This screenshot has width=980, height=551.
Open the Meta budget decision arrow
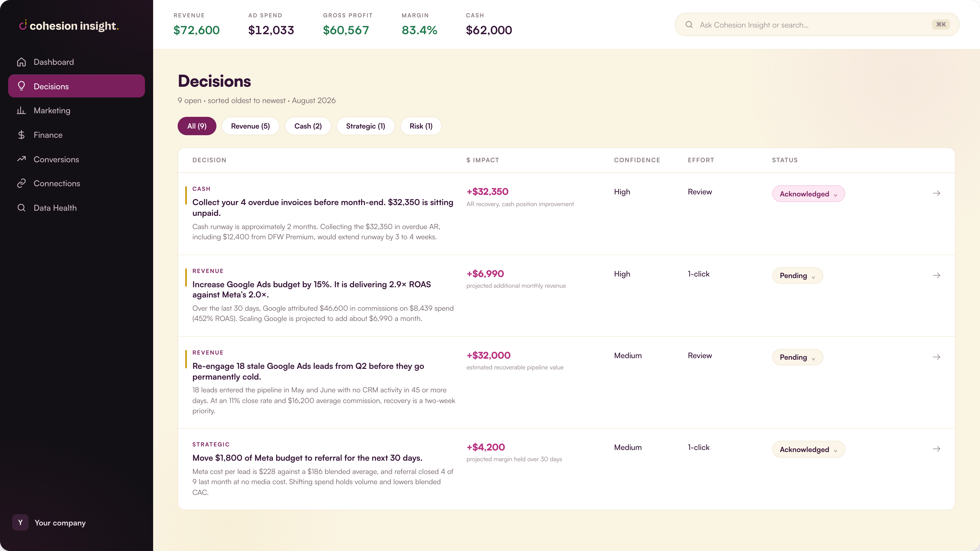click(937, 449)
